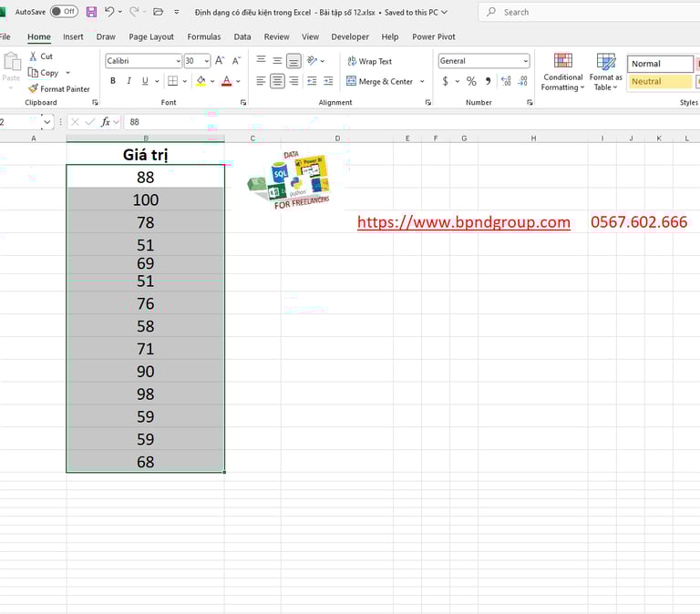Open the View tab
This screenshot has height=614, width=700.
[x=310, y=36]
